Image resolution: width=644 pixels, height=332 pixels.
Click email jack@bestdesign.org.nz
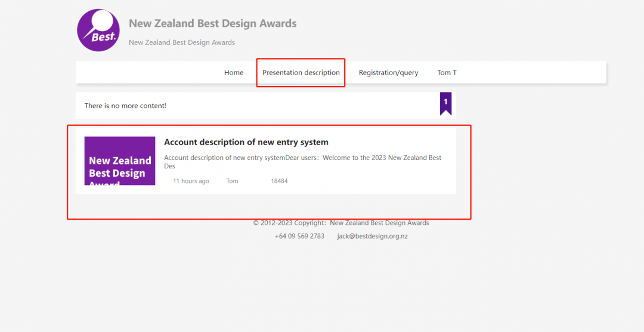click(x=373, y=236)
